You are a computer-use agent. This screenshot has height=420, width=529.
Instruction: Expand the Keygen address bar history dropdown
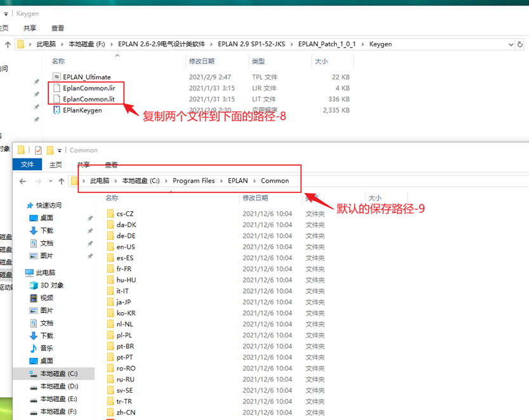(x=511, y=44)
